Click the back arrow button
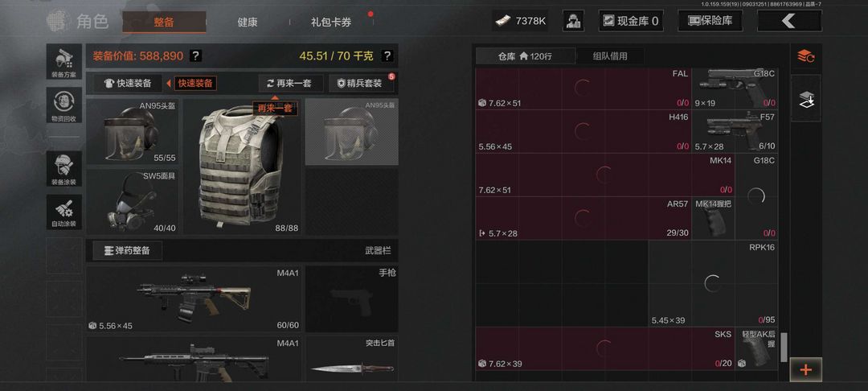 tap(789, 21)
